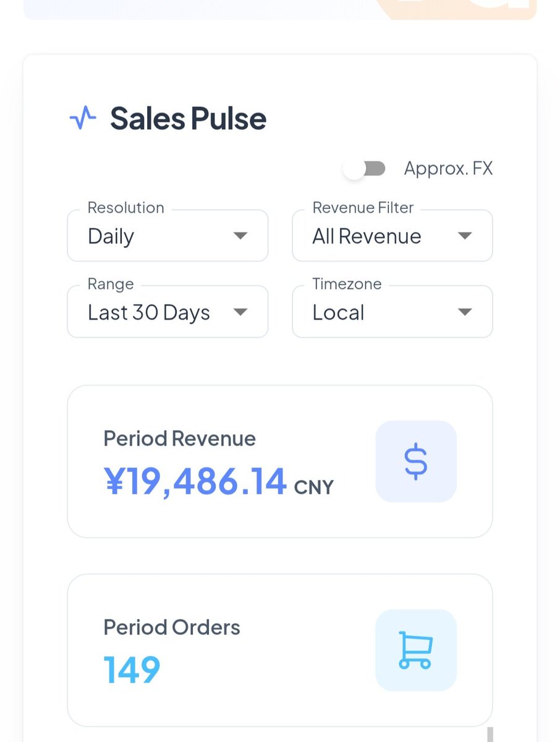Screen dimensions: 560x742
Task: Click the shopping cart orders icon
Action: click(416, 650)
